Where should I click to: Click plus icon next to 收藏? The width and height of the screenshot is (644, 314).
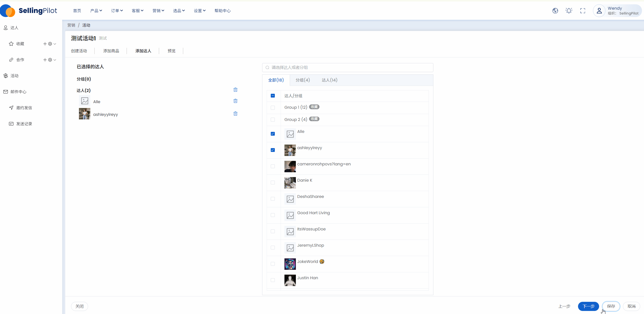point(45,44)
